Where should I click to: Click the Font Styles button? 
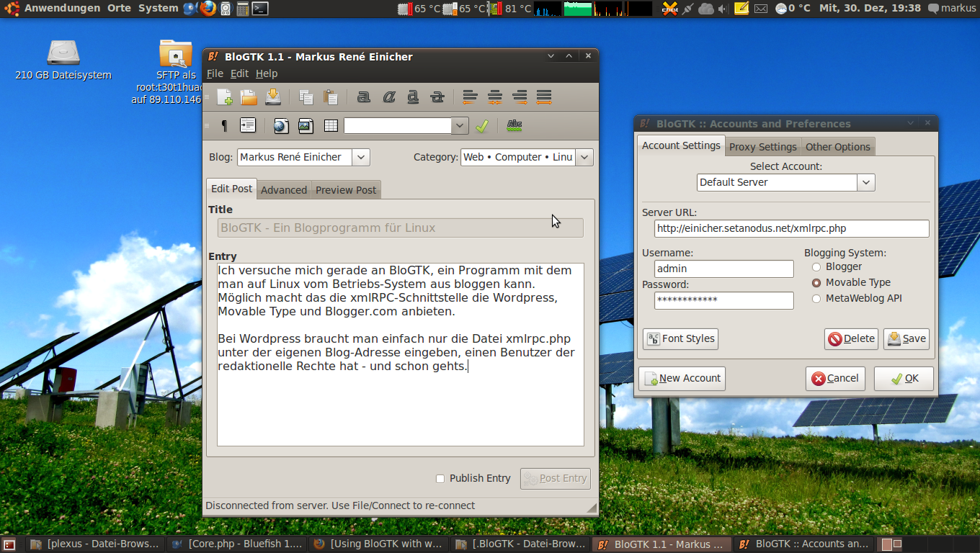(x=680, y=339)
